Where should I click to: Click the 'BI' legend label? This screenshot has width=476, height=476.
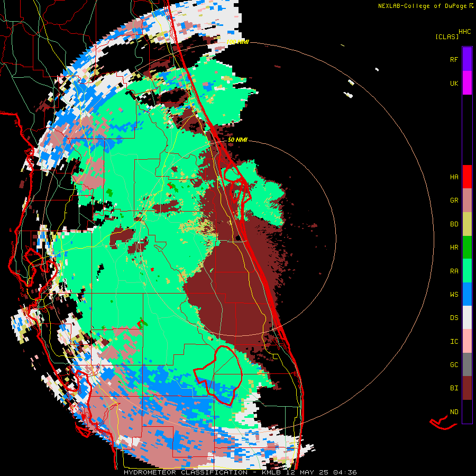tap(454, 388)
